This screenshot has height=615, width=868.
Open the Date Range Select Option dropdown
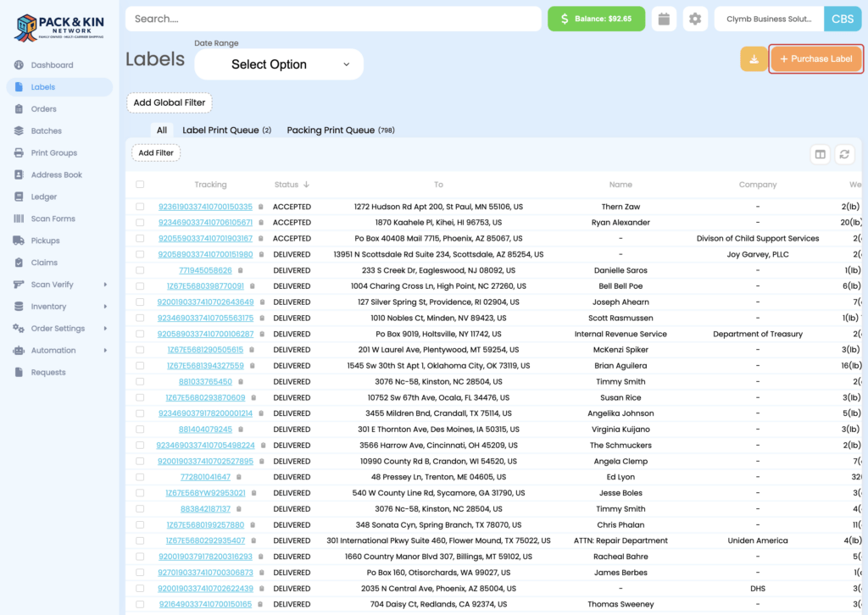(x=278, y=64)
